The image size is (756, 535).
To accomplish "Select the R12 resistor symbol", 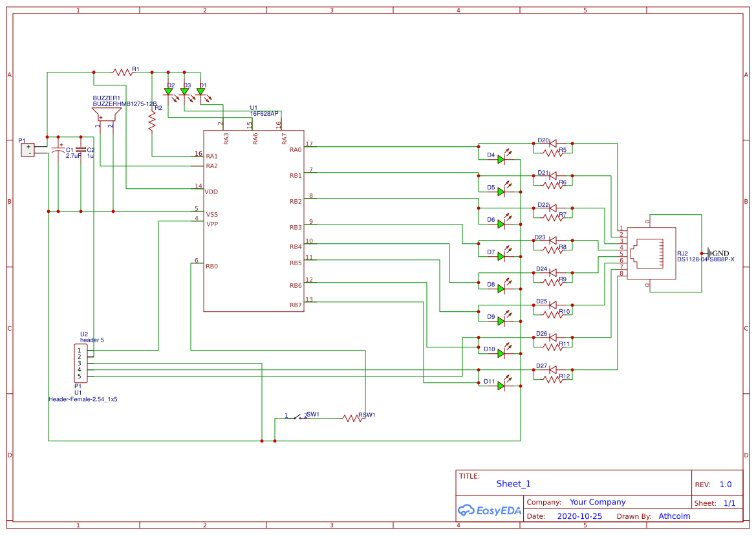I will [553, 380].
